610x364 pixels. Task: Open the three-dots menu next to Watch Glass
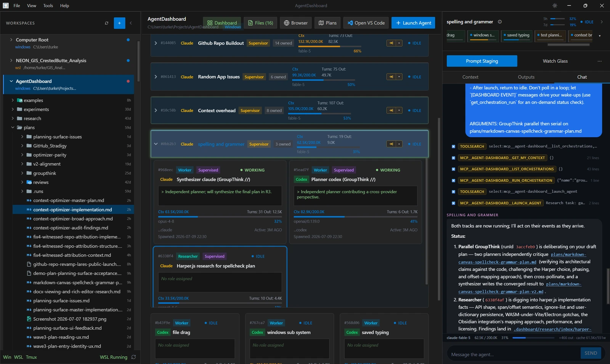point(599,61)
